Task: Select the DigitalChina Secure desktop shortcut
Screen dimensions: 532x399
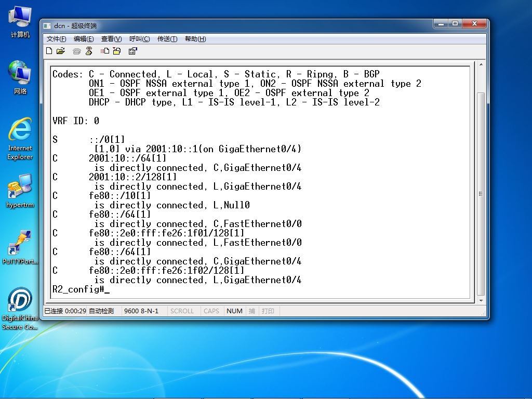Action: [x=20, y=309]
